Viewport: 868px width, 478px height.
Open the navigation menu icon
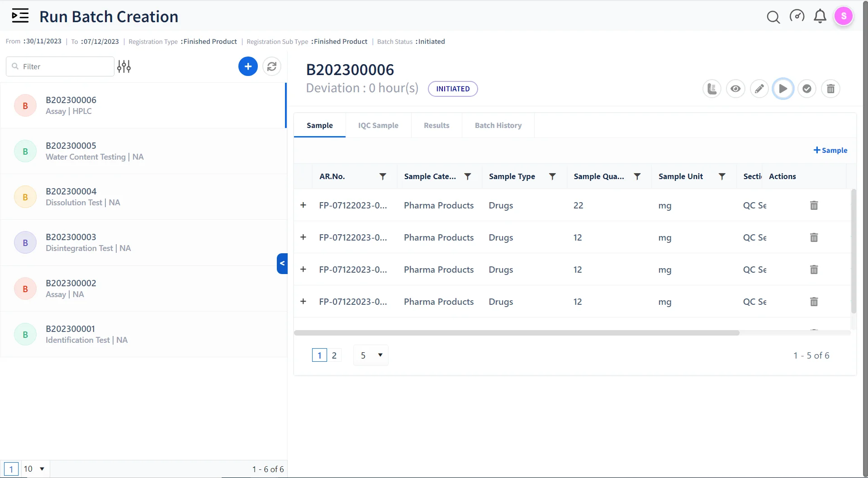pyautogui.click(x=20, y=16)
